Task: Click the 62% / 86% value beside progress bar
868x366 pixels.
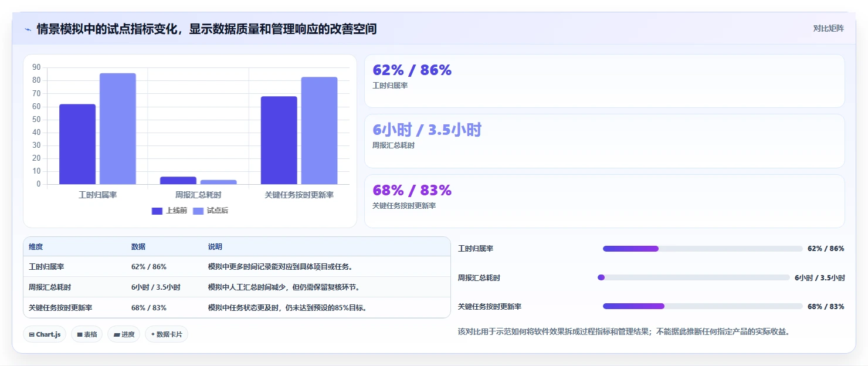Action: click(826, 249)
